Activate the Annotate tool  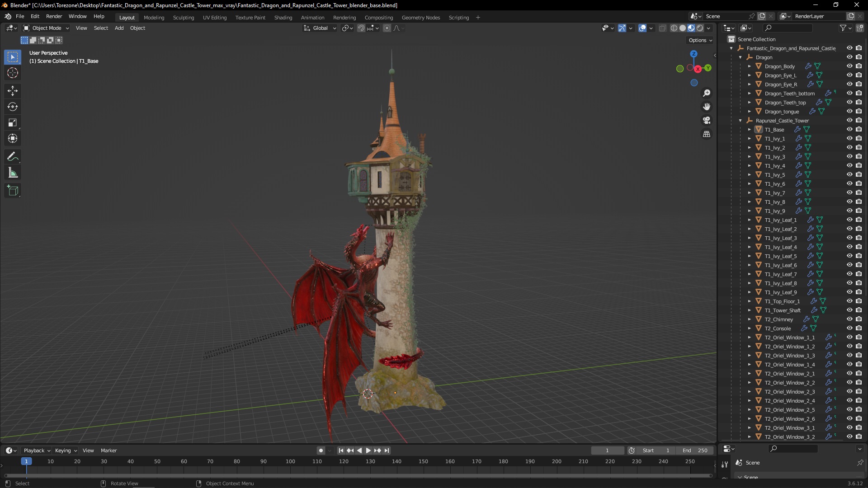pos(13,157)
